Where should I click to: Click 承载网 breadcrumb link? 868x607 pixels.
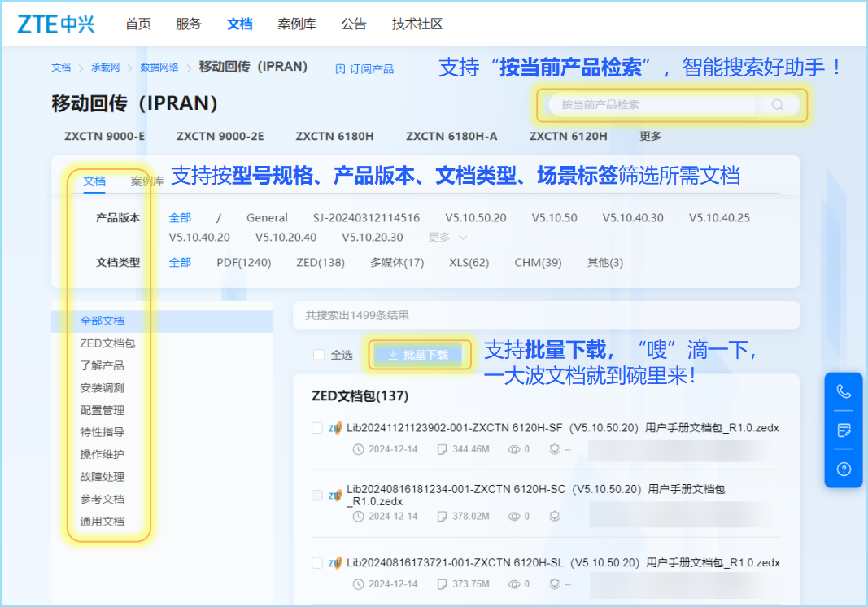point(105,68)
